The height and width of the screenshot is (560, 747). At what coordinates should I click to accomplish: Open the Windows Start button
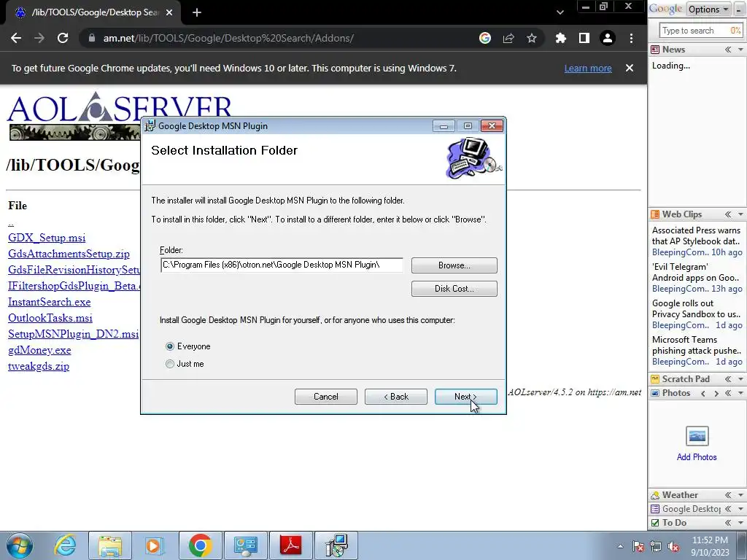point(20,545)
